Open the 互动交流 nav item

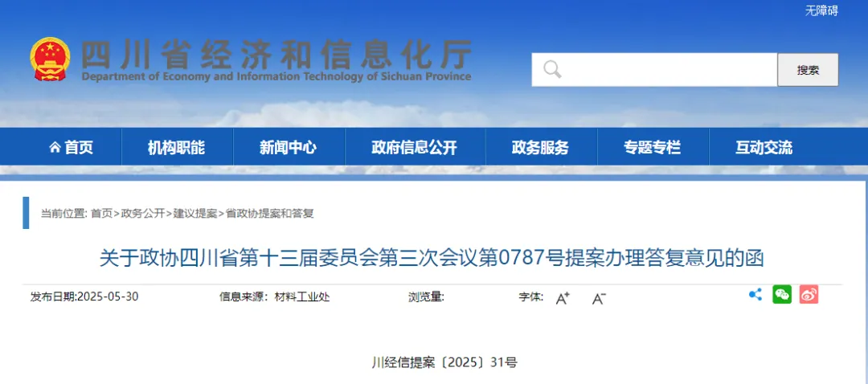pos(764,148)
